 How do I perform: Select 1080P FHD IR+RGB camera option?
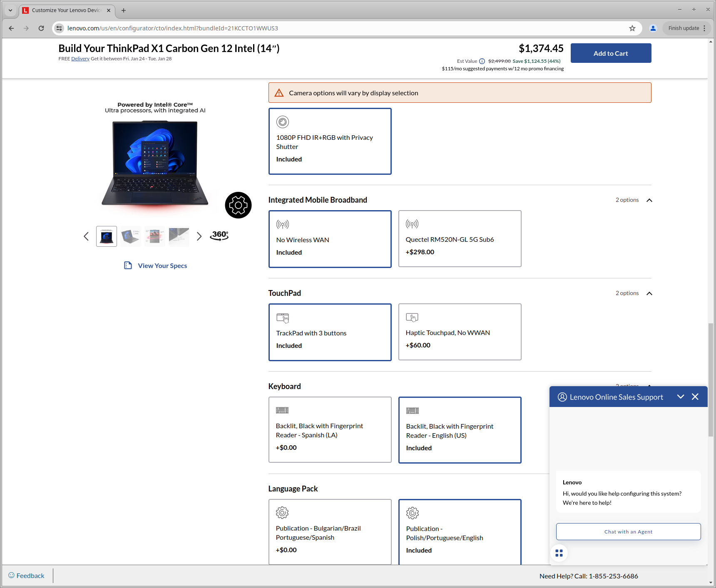point(330,141)
